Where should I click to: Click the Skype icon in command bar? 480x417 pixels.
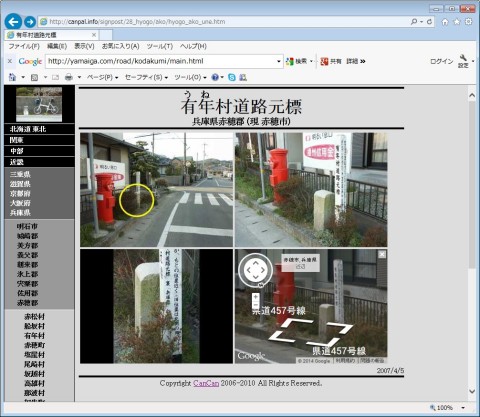(232, 77)
